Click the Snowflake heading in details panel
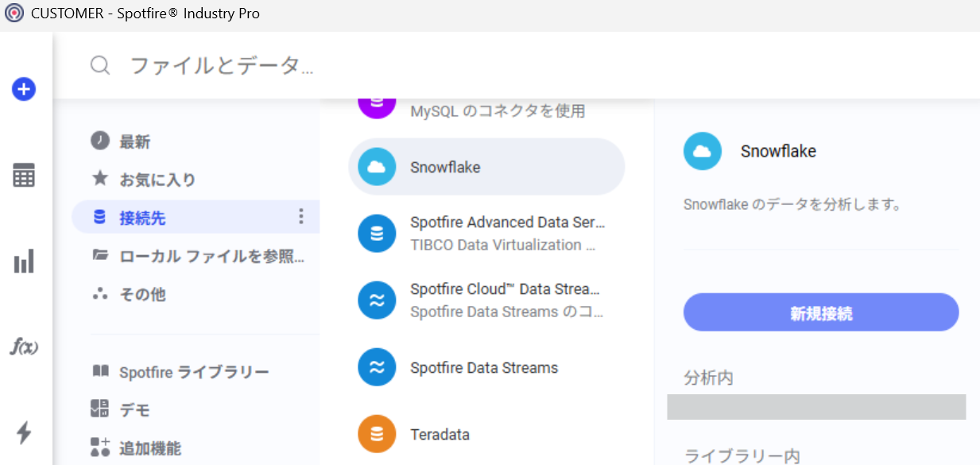 (778, 151)
